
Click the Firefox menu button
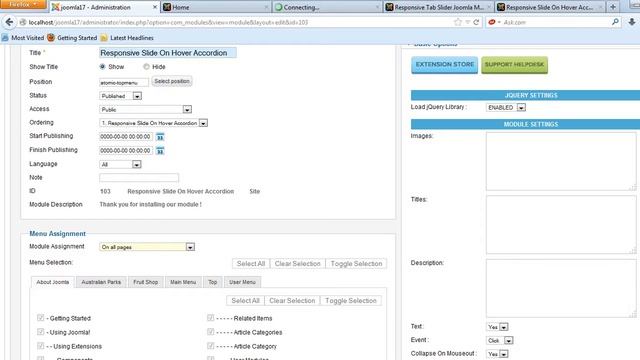[23, 4]
